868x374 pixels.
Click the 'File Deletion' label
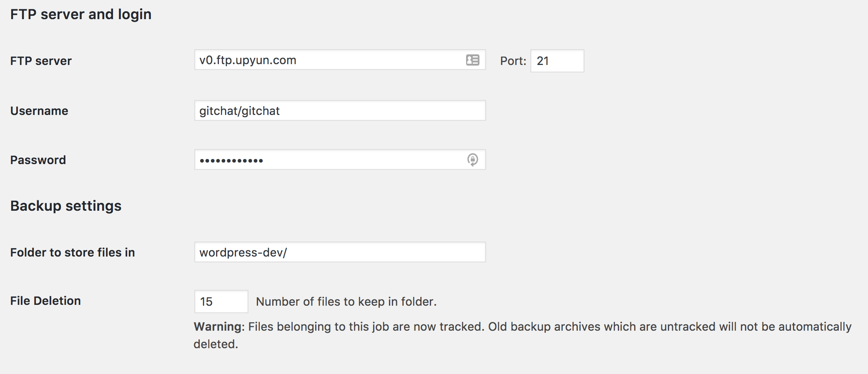click(x=45, y=301)
